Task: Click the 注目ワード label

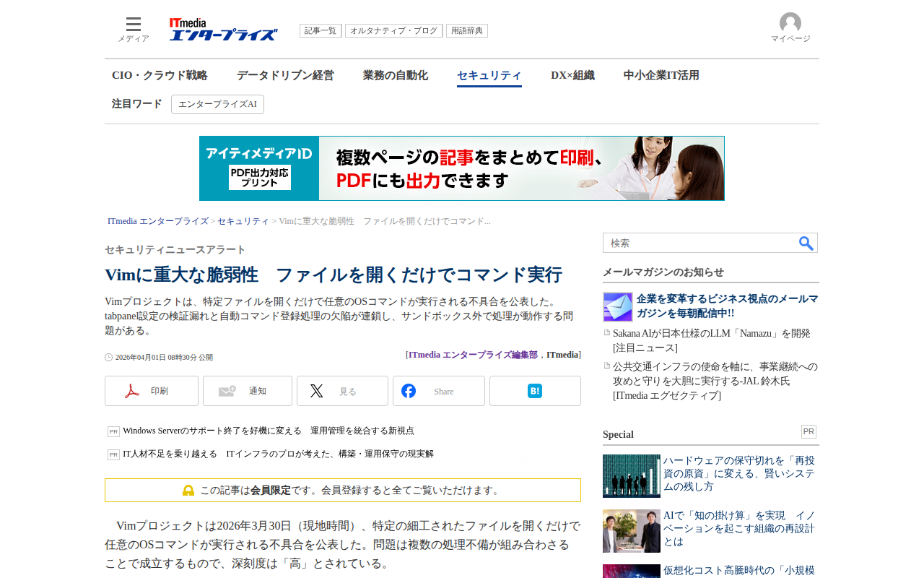Action: click(137, 104)
